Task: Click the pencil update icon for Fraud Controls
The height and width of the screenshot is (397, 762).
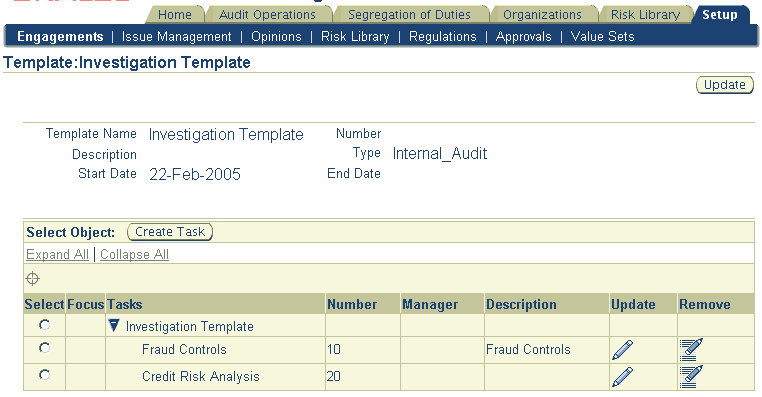Action: click(x=623, y=350)
